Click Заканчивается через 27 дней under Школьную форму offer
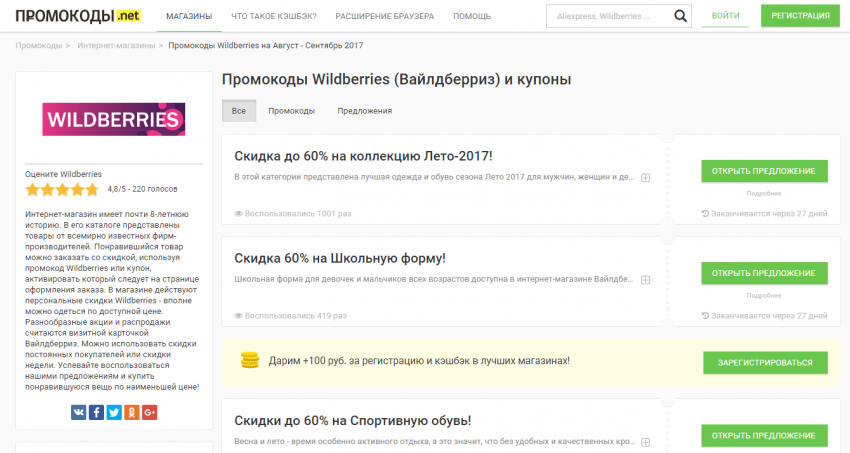 pos(764,316)
